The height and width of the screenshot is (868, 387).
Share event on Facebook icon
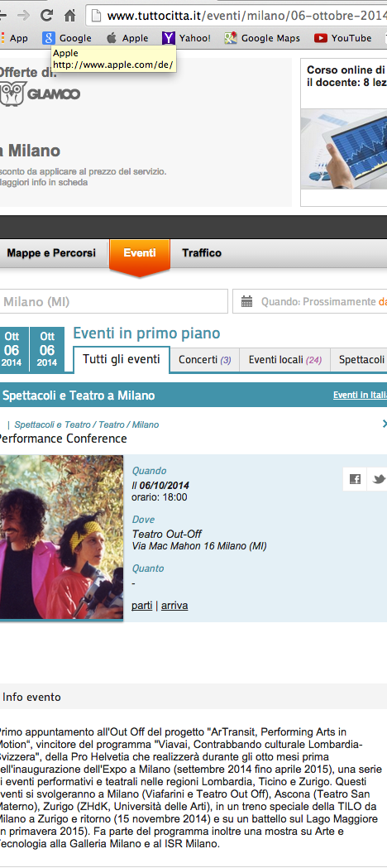pyautogui.click(x=355, y=479)
